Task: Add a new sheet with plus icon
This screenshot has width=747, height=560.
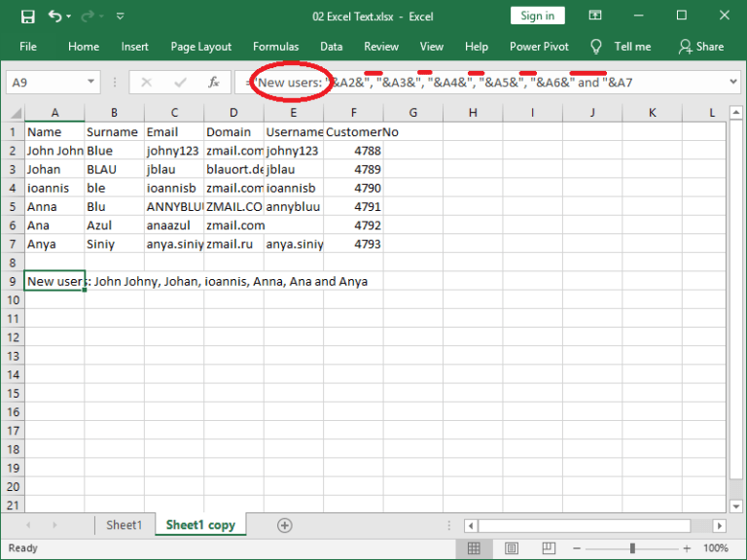Action: click(x=284, y=525)
